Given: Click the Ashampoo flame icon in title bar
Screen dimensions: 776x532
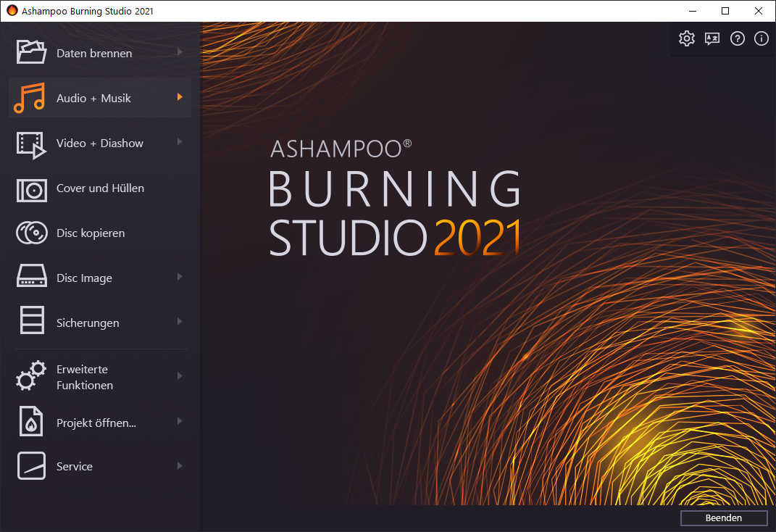Looking at the screenshot, I should point(12,10).
